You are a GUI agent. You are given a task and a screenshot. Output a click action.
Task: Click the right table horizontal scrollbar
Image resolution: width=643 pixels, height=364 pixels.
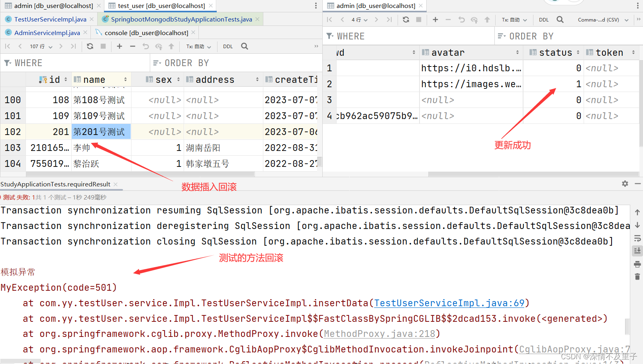click(x=533, y=174)
